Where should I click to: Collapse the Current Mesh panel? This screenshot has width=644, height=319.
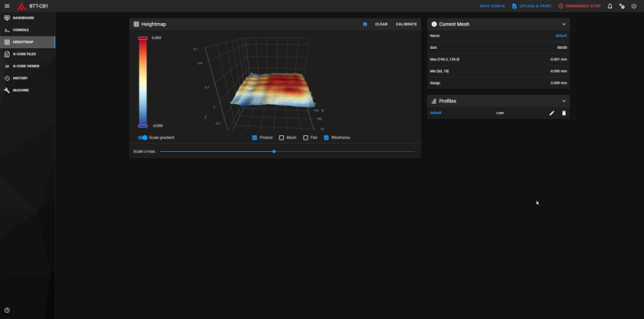click(x=564, y=24)
